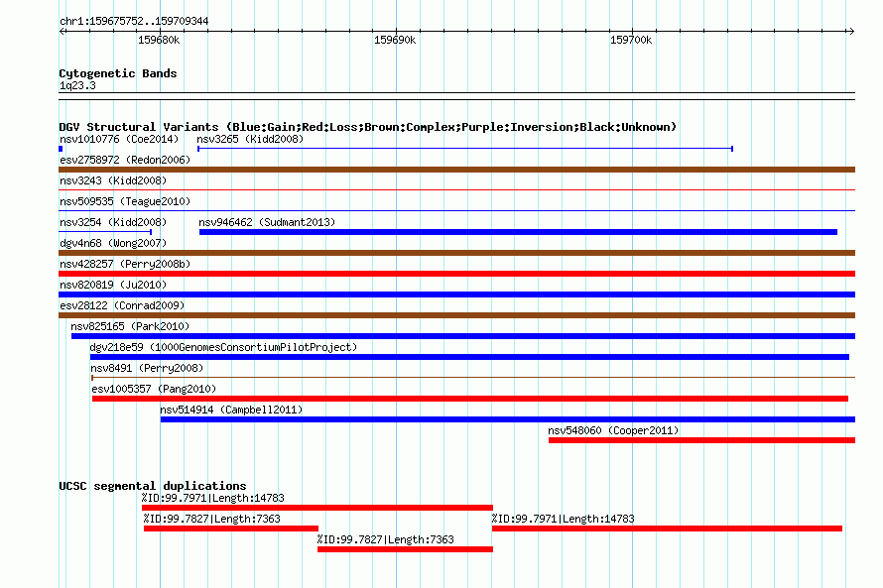Click the 1q23.3 band label

click(x=77, y=85)
